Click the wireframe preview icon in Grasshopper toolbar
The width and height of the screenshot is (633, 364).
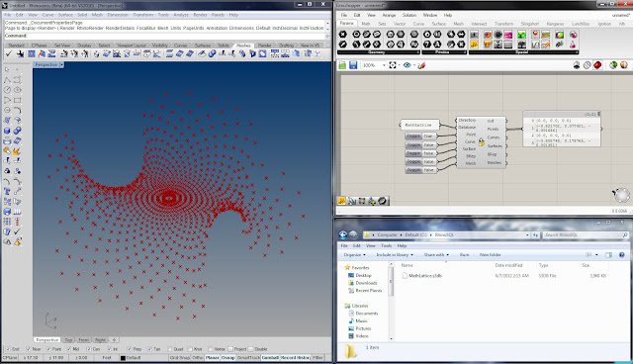tap(587, 65)
